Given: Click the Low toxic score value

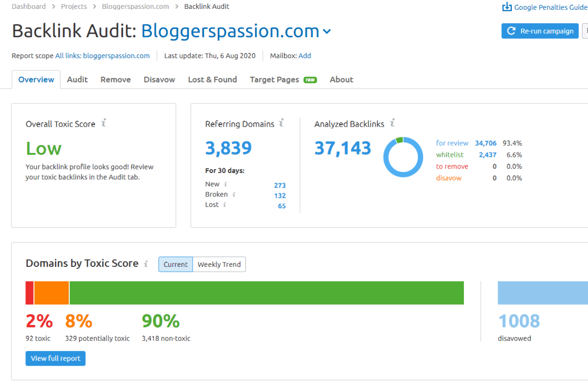Looking at the screenshot, I should tap(44, 149).
